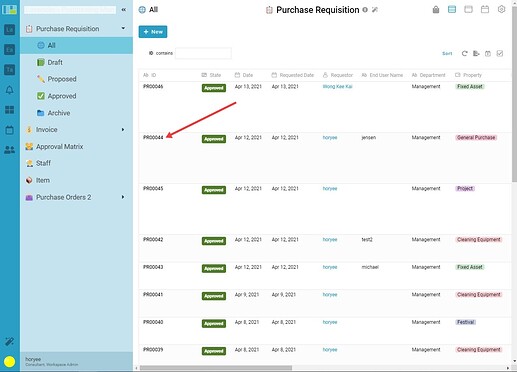Open the people/contacts icon in left rail

[9, 150]
